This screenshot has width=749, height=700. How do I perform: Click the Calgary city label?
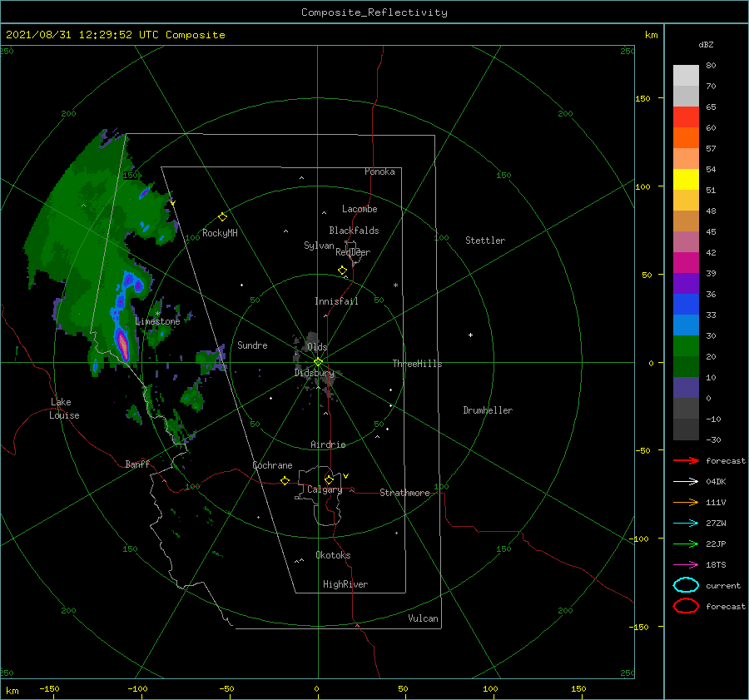tap(325, 489)
